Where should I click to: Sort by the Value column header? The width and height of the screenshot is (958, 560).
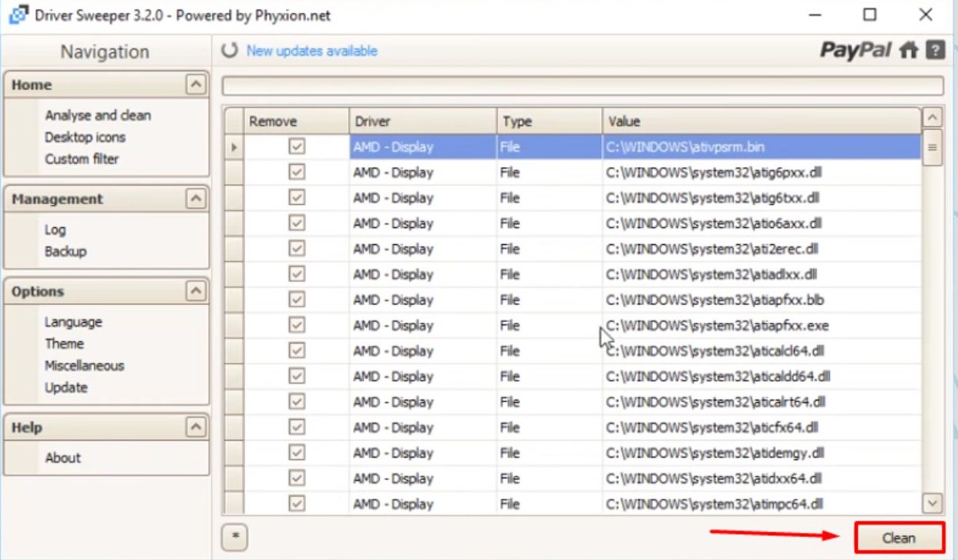(x=761, y=121)
